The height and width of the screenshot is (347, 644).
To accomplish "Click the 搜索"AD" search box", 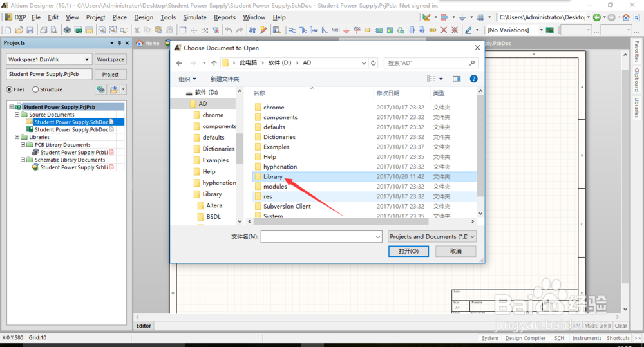I will coord(430,63).
